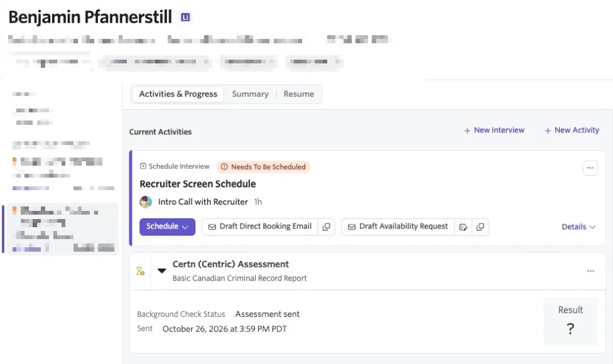Click the hourglass status icon on Certn Assessment

tap(140, 271)
